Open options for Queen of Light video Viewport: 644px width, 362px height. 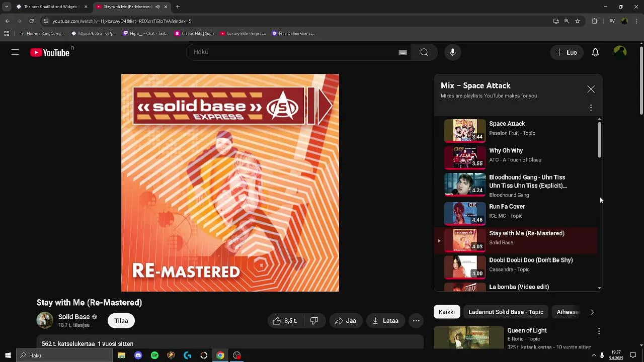point(599,331)
